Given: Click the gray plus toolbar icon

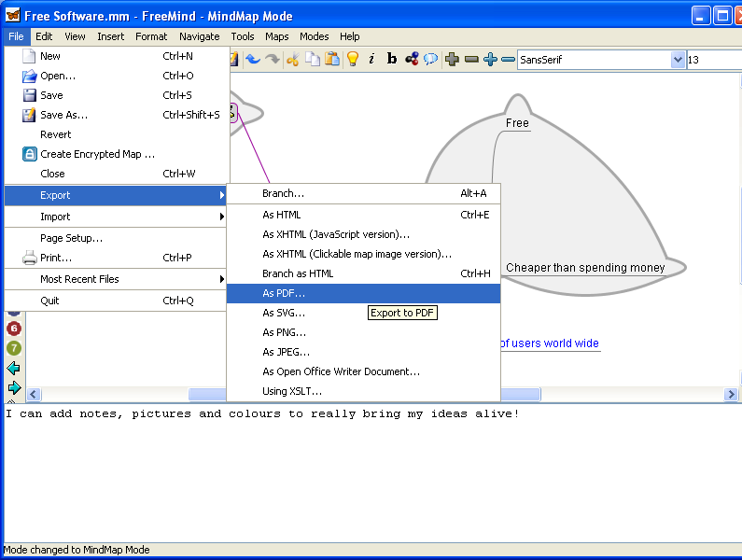Looking at the screenshot, I should (x=452, y=59).
